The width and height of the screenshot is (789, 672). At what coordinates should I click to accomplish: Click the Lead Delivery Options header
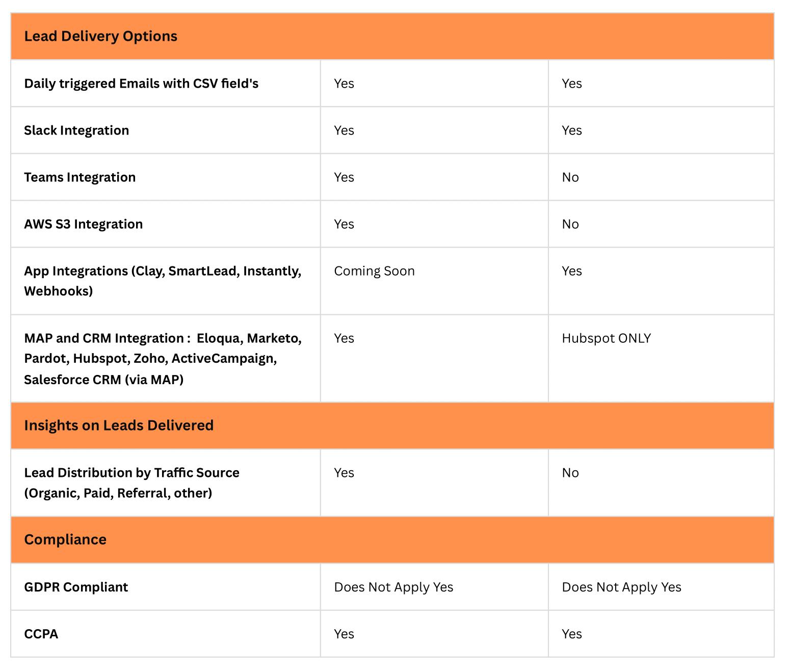click(x=100, y=36)
